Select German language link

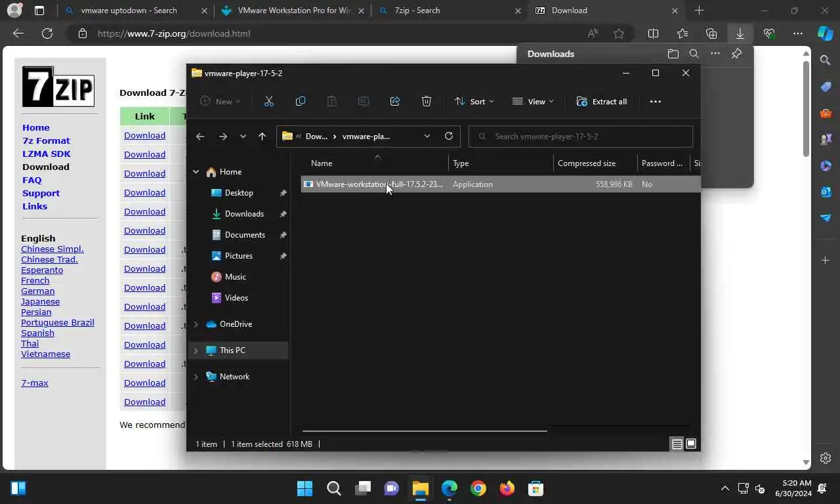point(38,291)
